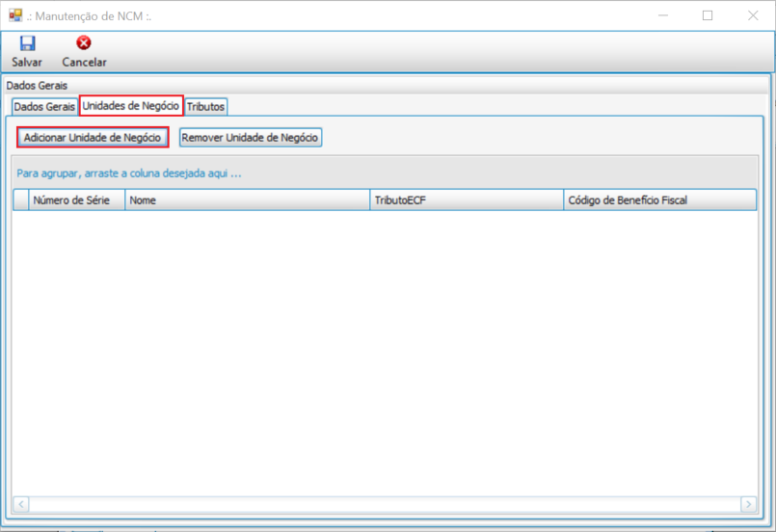Sort by Número de Série column header
This screenshot has width=776, height=532.
pyautogui.click(x=77, y=200)
